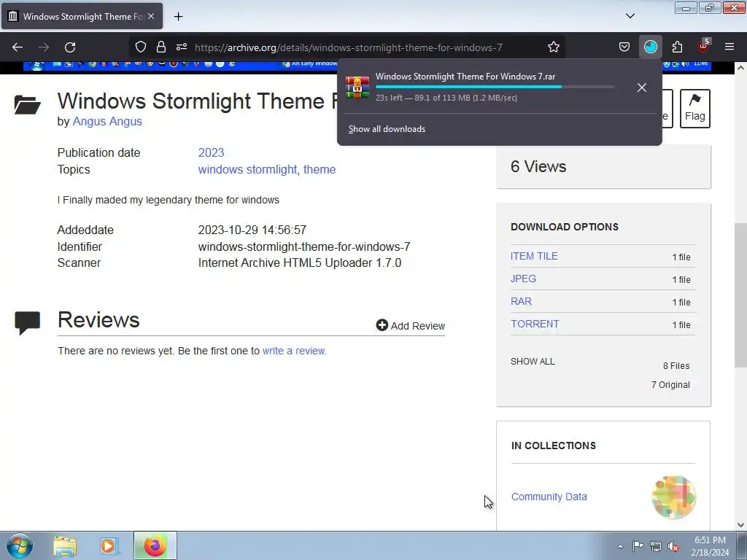Open the theme topic link
747x560 pixels.
pyautogui.click(x=320, y=169)
